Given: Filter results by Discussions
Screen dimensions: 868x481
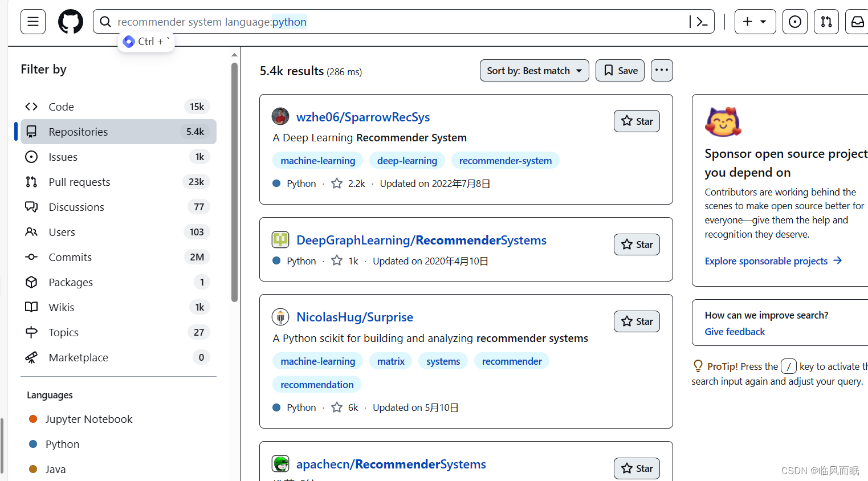Looking at the screenshot, I should tap(119, 207).
